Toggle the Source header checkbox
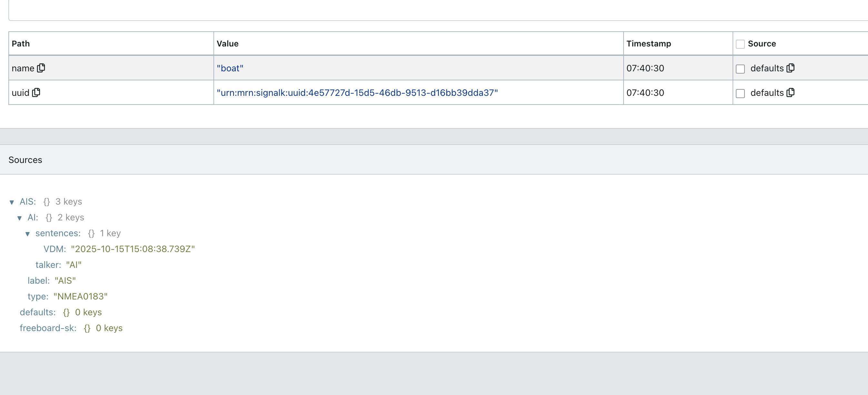 pyautogui.click(x=740, y=44)
